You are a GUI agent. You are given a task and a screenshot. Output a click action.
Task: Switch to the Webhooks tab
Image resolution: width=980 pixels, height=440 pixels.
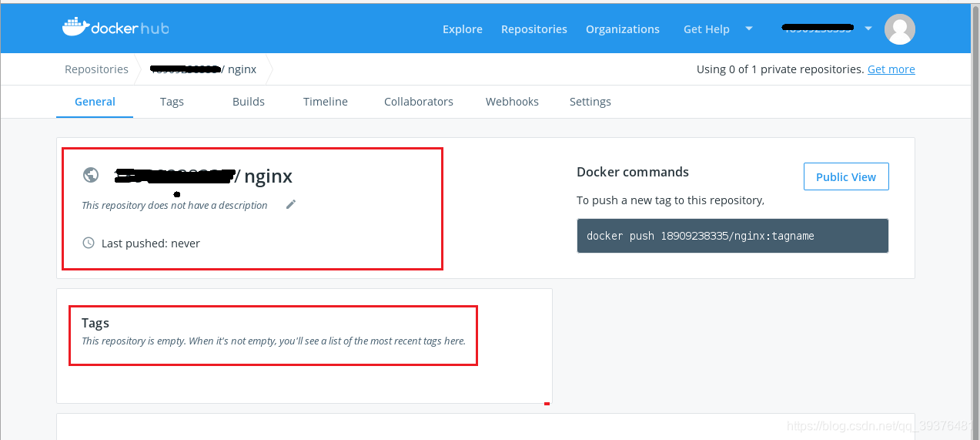tap(512, 102)
